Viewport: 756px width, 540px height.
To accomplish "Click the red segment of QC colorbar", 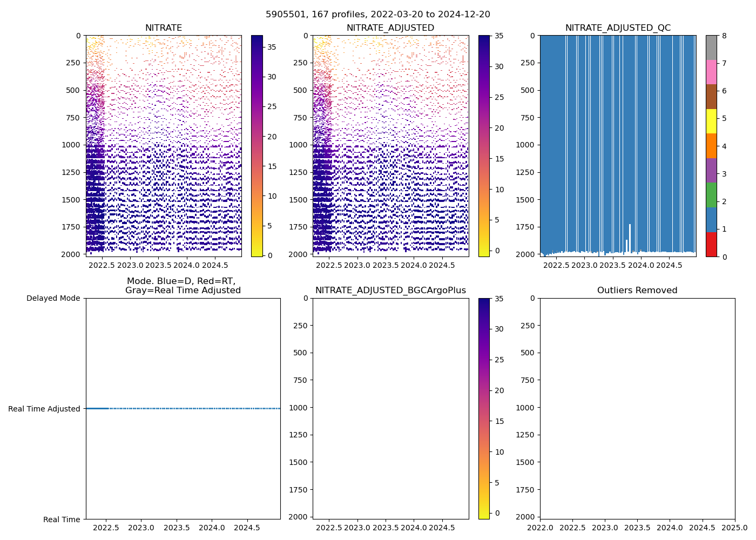I will tap(711, 244).
